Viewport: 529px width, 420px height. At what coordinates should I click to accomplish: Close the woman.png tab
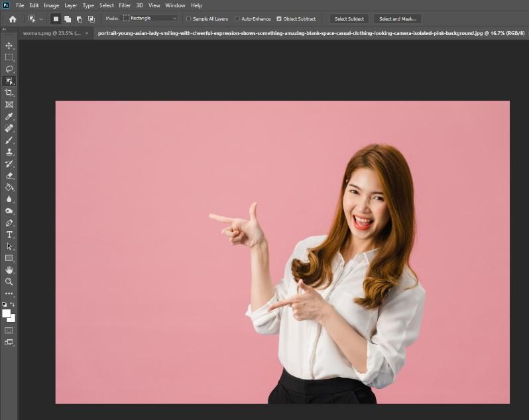87,33
